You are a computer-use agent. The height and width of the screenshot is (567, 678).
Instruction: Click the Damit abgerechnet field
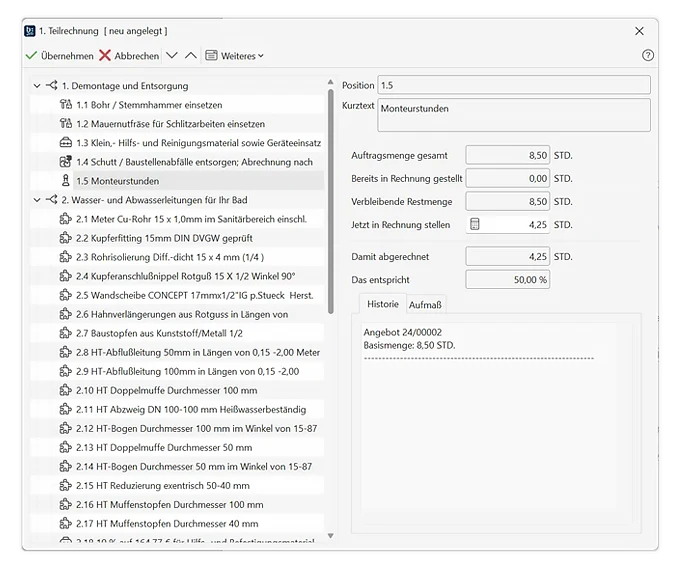click(x=508, y=256)
